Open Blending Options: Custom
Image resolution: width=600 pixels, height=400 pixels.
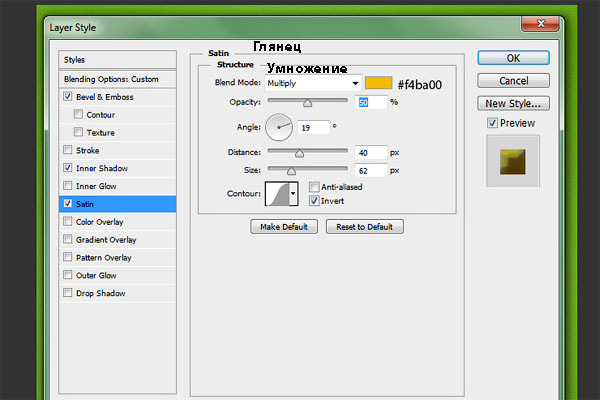117,79
